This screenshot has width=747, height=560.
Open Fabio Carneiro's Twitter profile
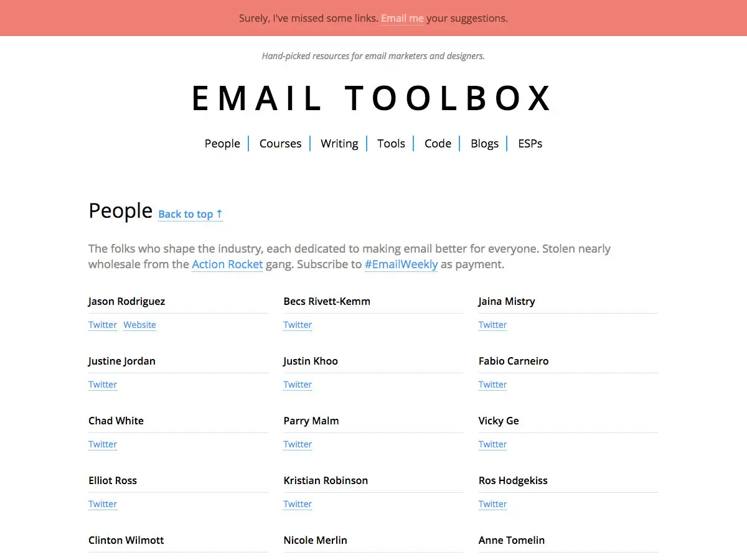[x=492, y=384]
